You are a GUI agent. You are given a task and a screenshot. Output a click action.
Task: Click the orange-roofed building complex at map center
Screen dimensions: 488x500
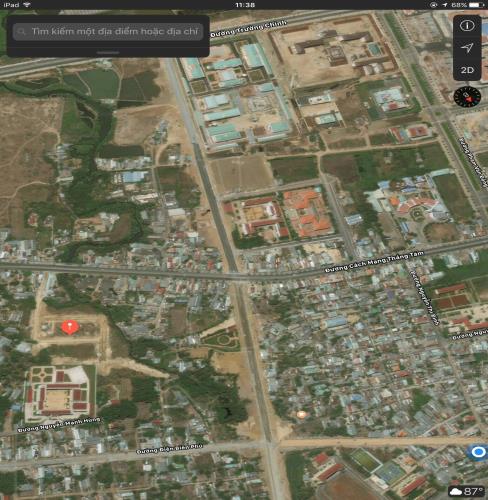307,213
